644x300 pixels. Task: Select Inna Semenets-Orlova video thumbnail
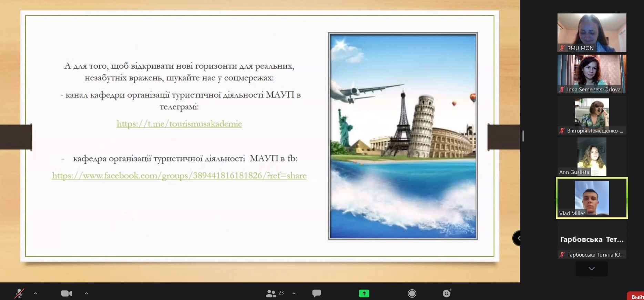click(x=592, y=74)
